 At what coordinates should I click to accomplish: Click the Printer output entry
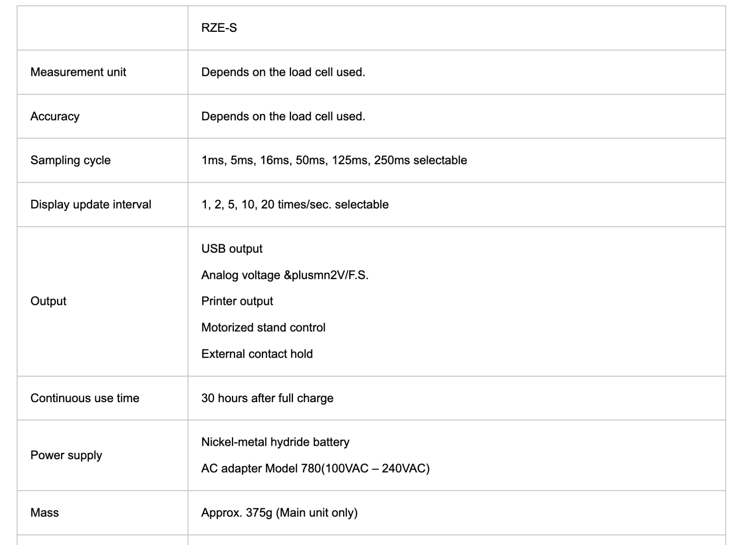[237, 301]
